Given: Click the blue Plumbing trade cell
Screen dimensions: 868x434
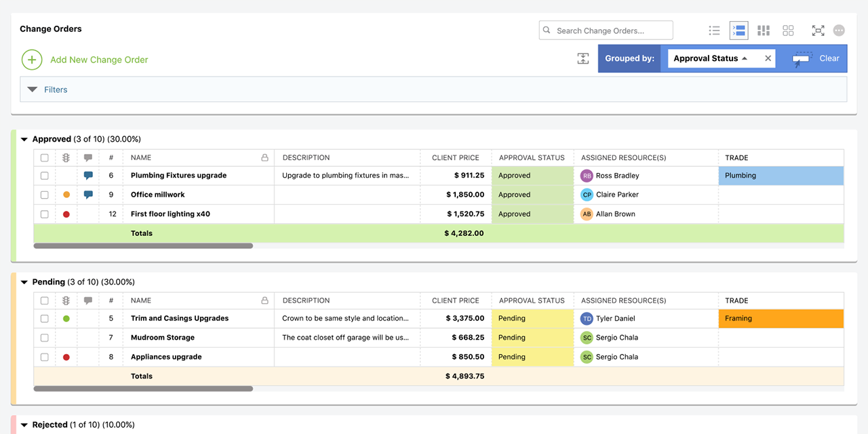Looking at the screenshot, I should pos(781,176).
